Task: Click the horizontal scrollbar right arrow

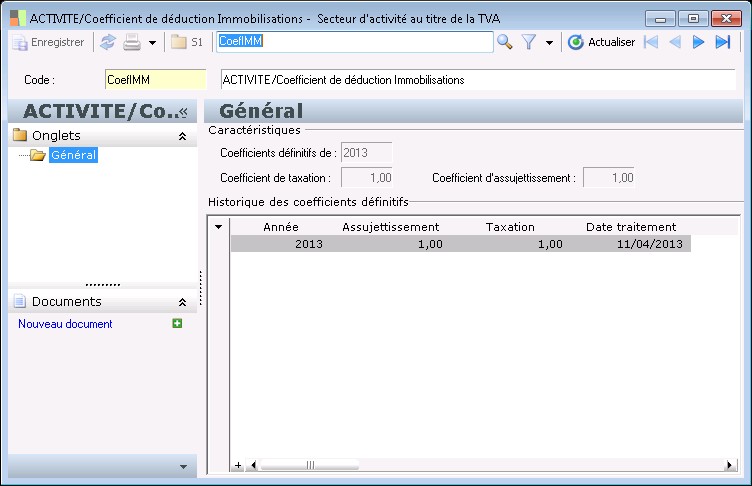Action: click(729, 465)
